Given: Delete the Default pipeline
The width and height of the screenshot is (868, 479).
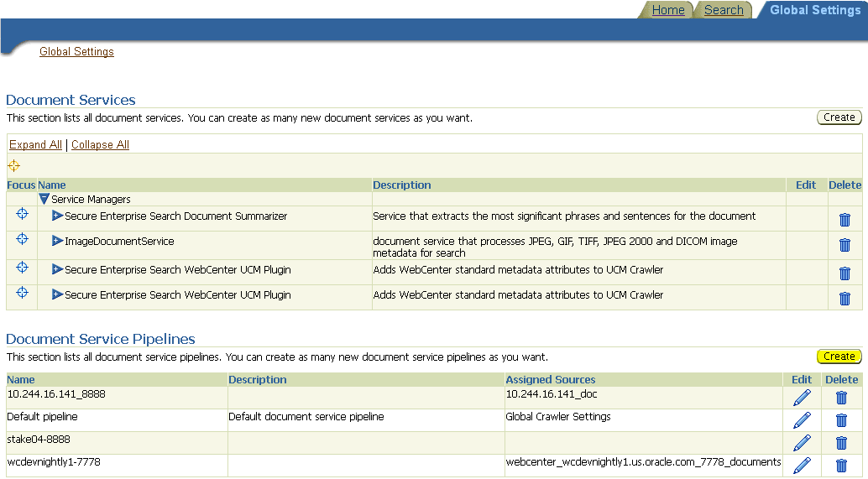Looking at the screenshot, I should 841,420.
